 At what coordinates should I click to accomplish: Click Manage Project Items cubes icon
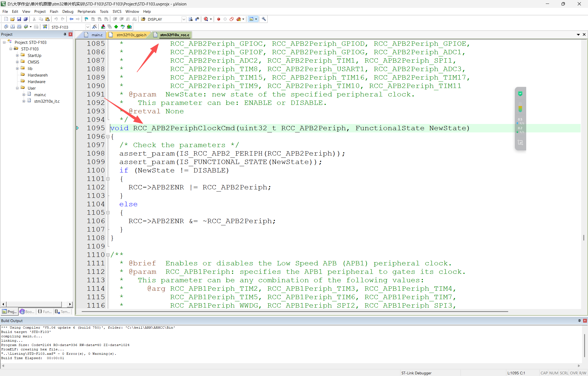coord(103,27)
